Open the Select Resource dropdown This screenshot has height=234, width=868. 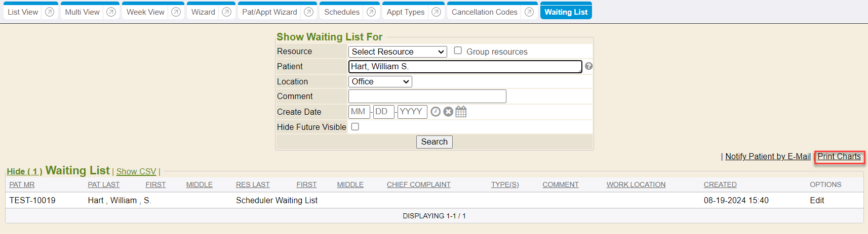click(398, 52)
